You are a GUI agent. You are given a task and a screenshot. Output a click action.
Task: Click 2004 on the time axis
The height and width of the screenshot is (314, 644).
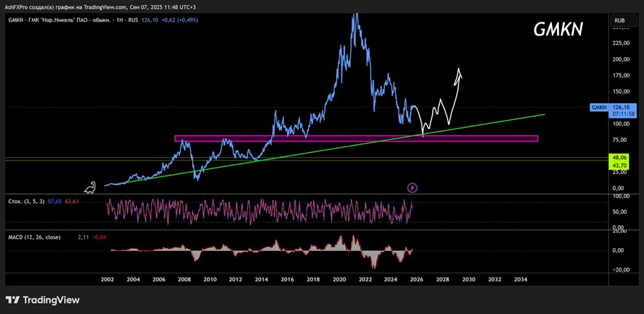(133, 279)
